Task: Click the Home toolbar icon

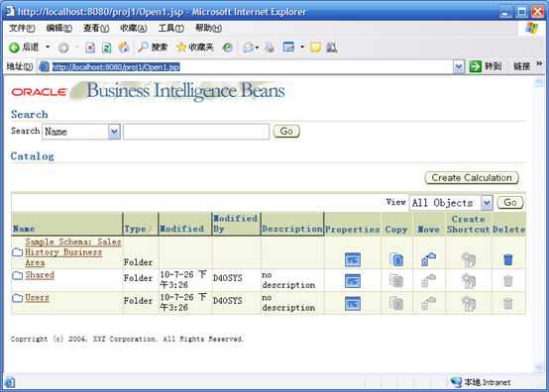Action: (124, 48)
